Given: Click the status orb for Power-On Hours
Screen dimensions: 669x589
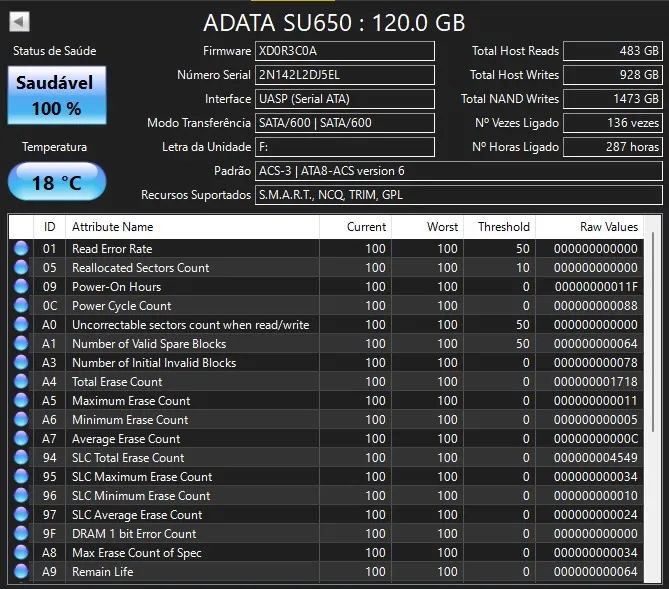Looking at the screenshot, I should (21, 286).
